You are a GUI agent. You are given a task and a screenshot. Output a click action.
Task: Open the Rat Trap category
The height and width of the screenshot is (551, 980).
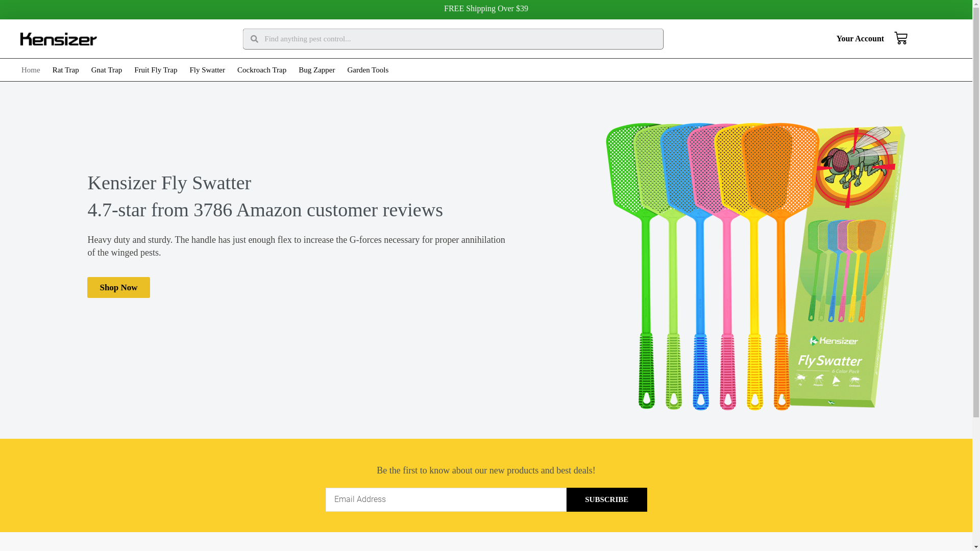click(x=65, y=70)
